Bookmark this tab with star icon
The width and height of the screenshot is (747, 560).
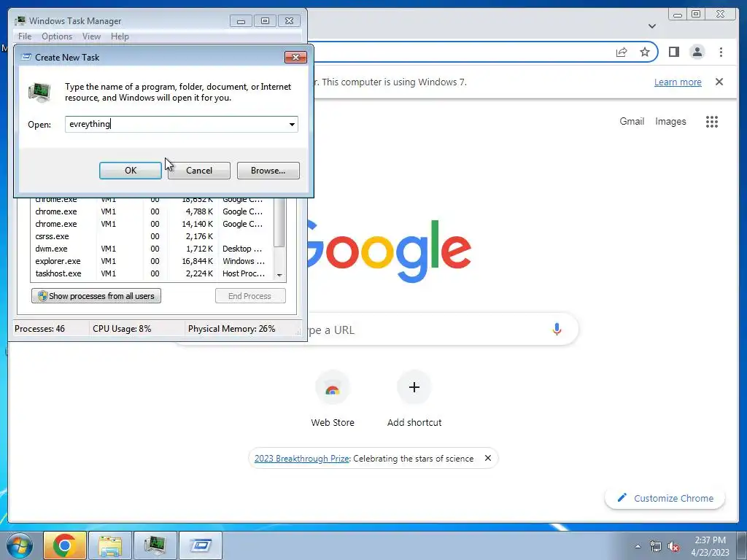645,52
